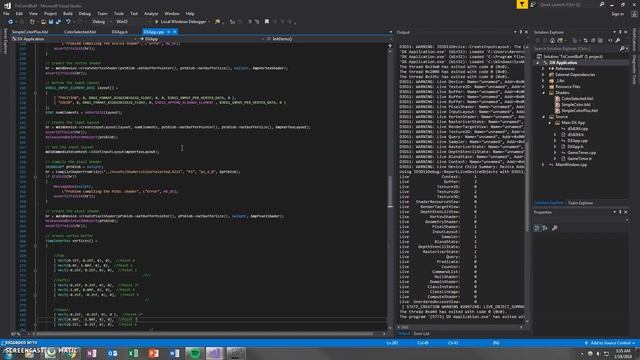Open Word from the taskbar
This screenshot has height=360, width=640.
pos(174,353)
